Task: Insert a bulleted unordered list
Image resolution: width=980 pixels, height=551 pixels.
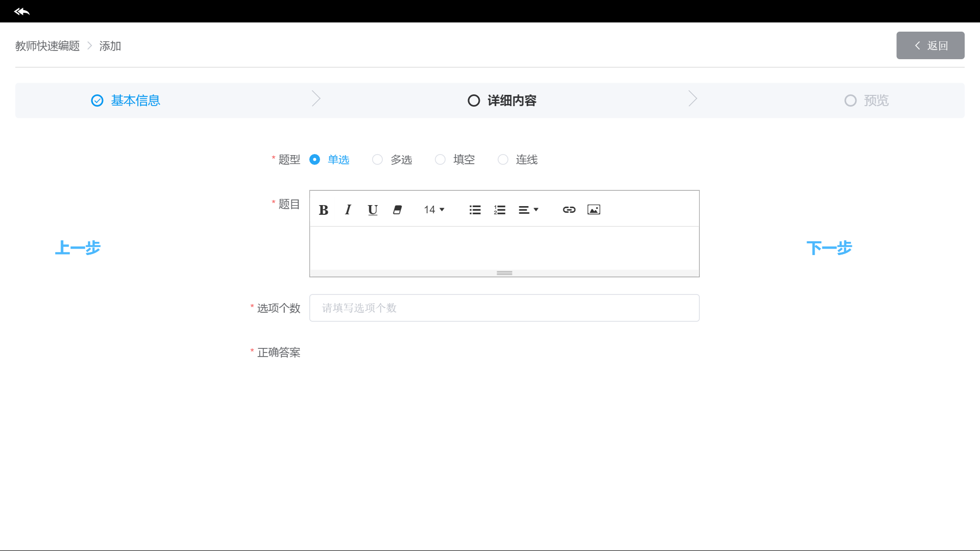Action: [x=475, y=210]
